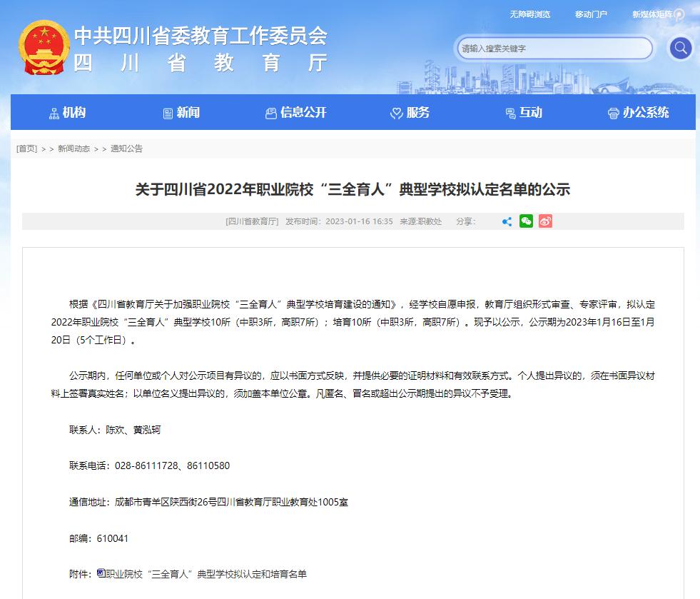This screenshot has width=700, height=599.
Task: Open the 新闻 navigation menu
Action: click(181, 113)
